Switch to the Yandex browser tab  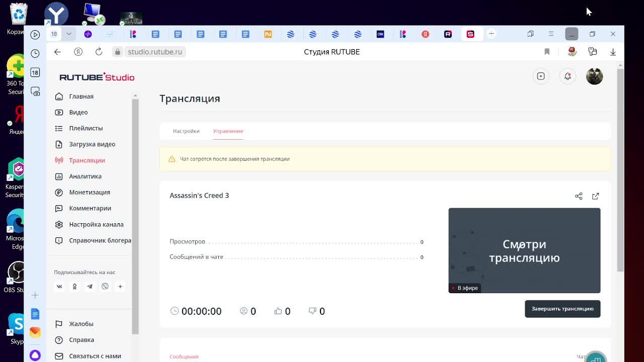coord(425,34)
